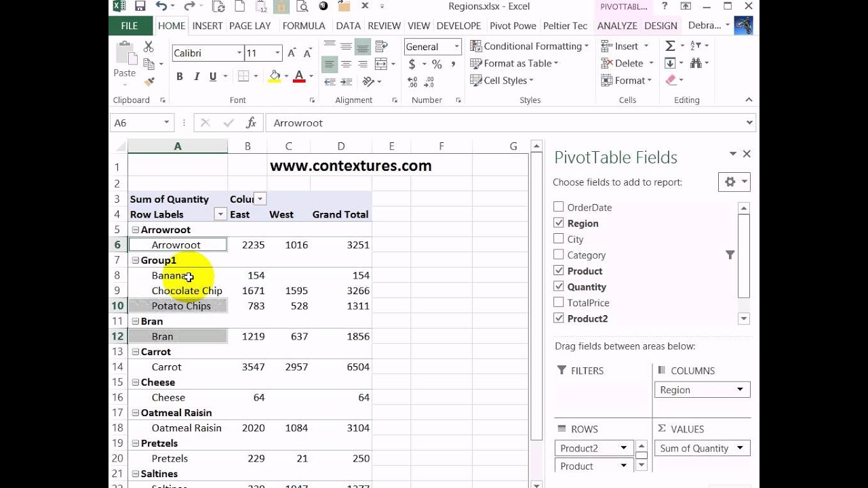Uncheck the Region field checkbox

click(x=559, y=223)
